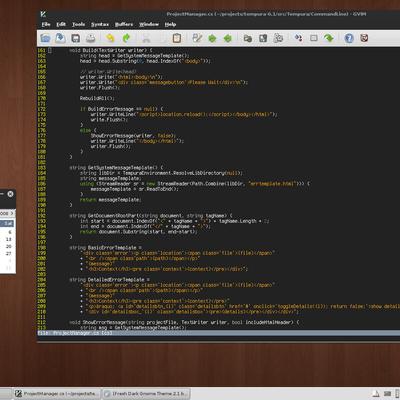Screen dimensions: 400x400
Task: Open Vim help with the blue question icon
Action: [349, 38]
